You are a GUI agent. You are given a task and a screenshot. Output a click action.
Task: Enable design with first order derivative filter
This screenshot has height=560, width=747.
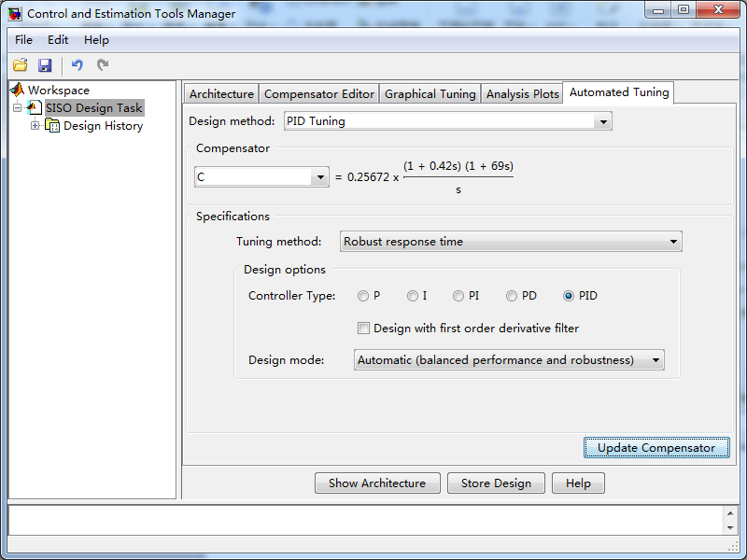click(363, 329)
